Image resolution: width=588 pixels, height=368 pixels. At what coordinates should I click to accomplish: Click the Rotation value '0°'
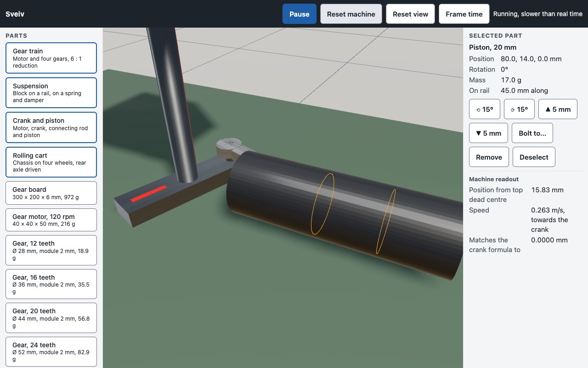504,69
